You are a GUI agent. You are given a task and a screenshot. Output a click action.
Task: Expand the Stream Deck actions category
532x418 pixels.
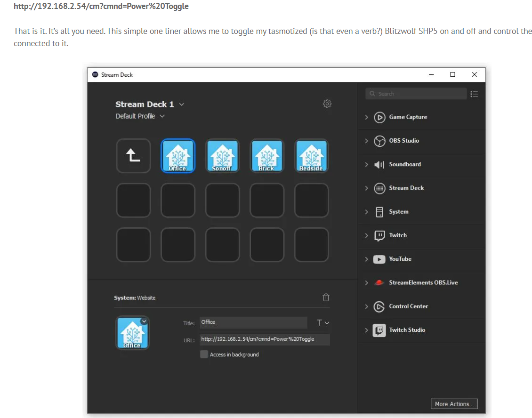366,188
